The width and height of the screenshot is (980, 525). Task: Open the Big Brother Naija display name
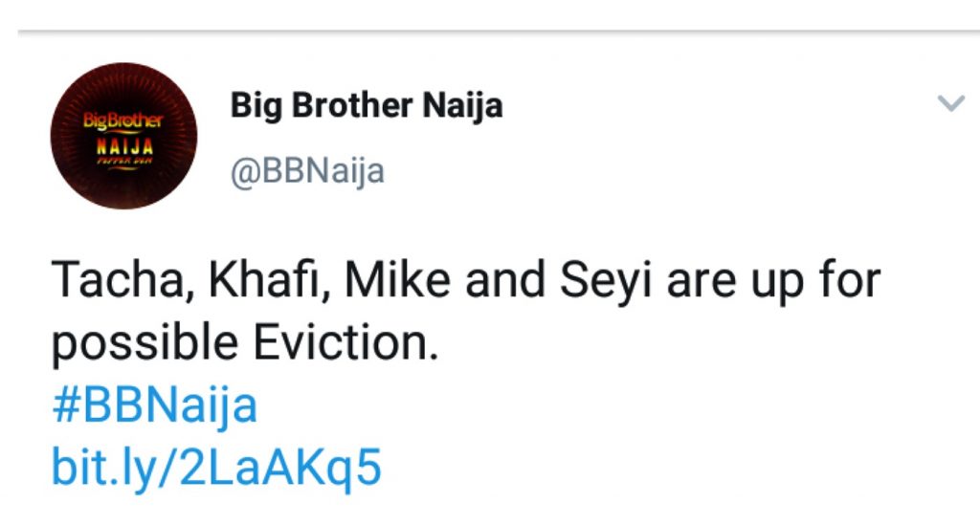[367, 106]
